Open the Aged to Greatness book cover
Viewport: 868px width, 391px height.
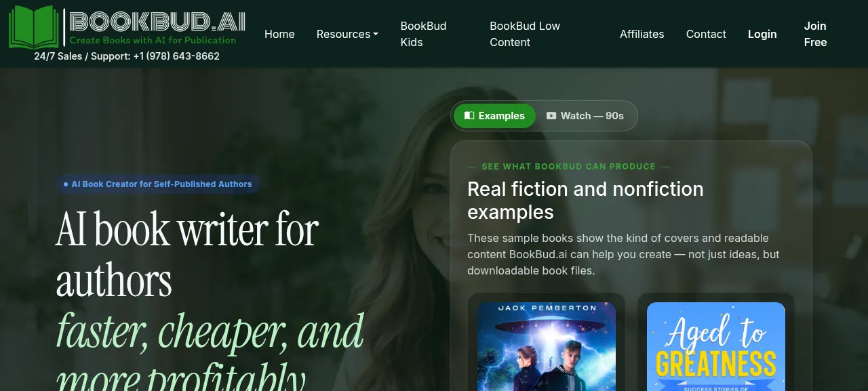click(x=716, y=346)
